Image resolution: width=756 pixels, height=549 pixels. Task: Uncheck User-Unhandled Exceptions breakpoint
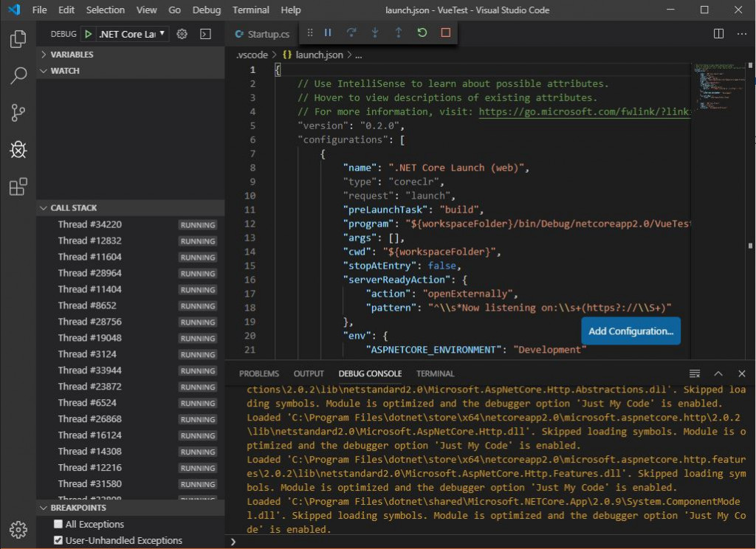pyautogui.click(x=58, y=540)
